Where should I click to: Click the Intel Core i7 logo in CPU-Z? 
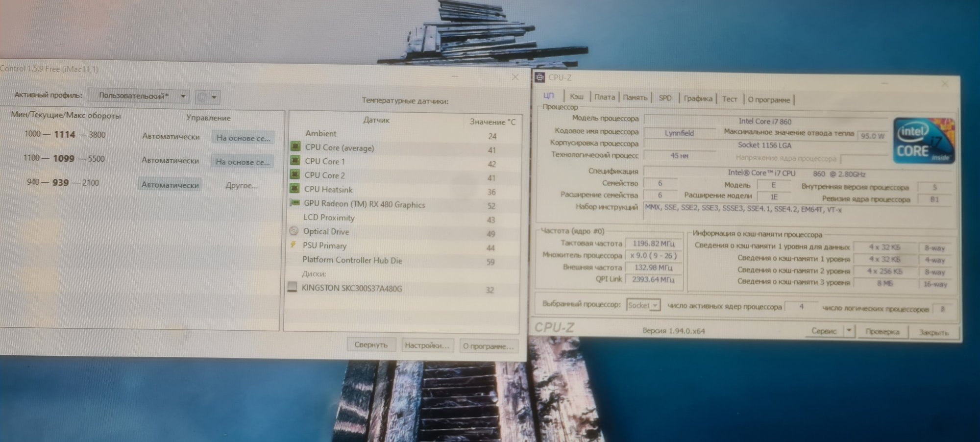tap(924, 141)
